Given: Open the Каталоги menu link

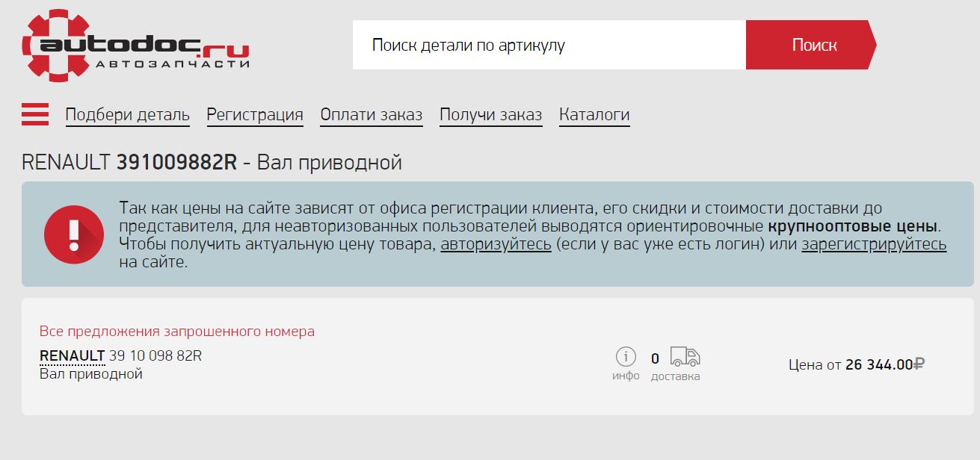Looking at the screenshot, I should [594, 115].
